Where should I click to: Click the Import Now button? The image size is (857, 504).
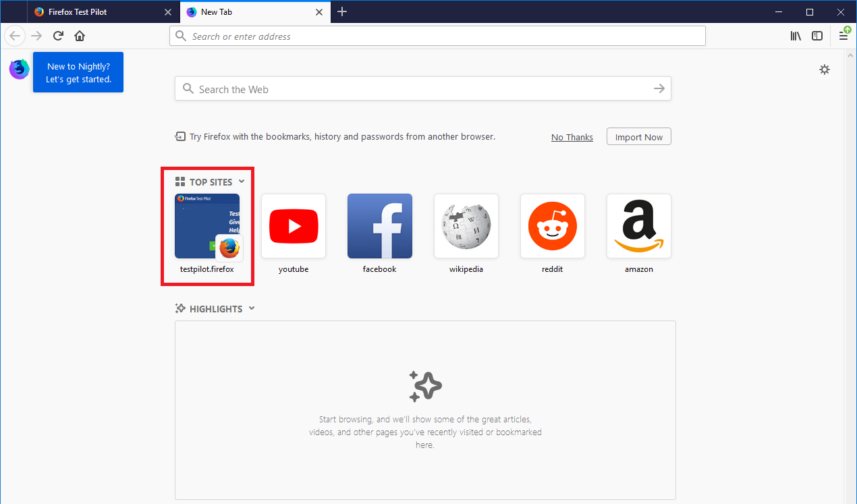[x=638, y=136]
